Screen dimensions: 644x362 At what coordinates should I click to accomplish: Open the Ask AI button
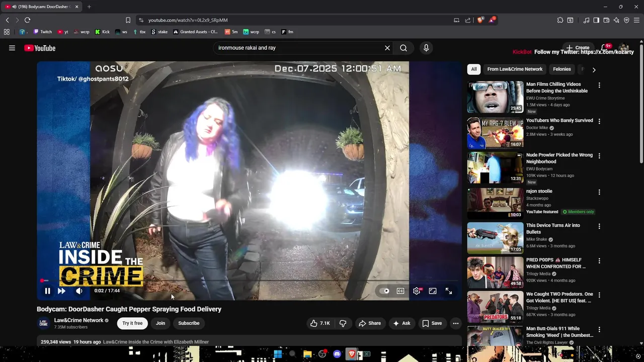(x=401, y=323)
